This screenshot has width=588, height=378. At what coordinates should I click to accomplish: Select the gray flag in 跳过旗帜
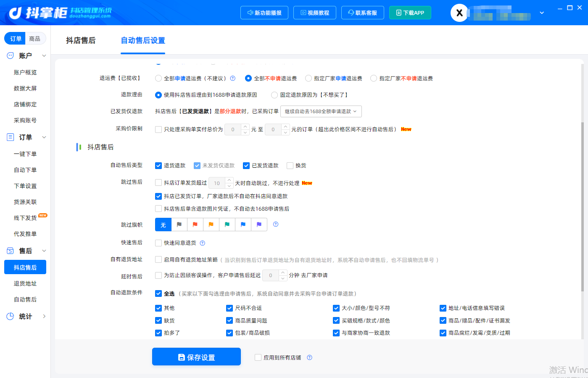[179, 225]
